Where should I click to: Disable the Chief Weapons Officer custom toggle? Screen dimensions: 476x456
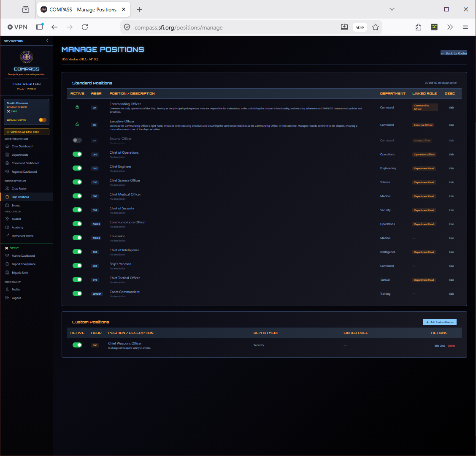(77, 345)
